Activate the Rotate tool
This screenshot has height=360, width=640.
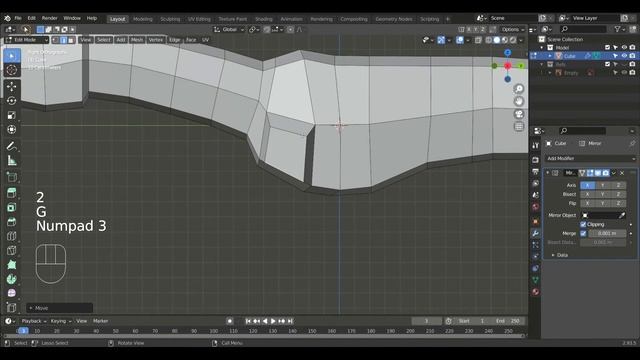tap(11, 101)
